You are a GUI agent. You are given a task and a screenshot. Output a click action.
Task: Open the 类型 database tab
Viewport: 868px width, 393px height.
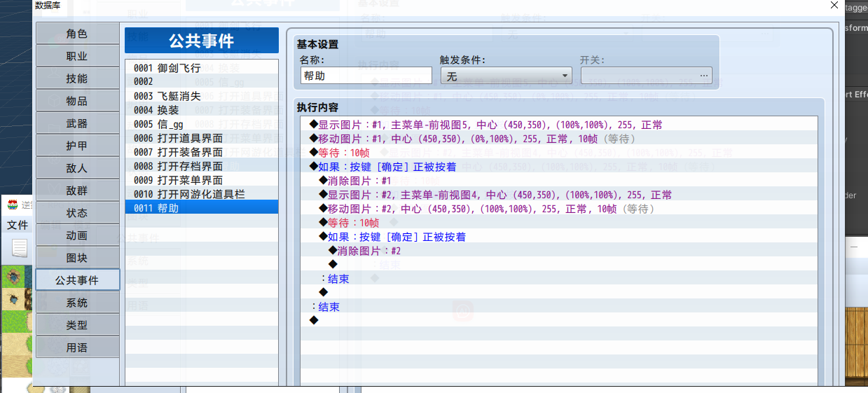pyautogui.click(x=77, y=325)
